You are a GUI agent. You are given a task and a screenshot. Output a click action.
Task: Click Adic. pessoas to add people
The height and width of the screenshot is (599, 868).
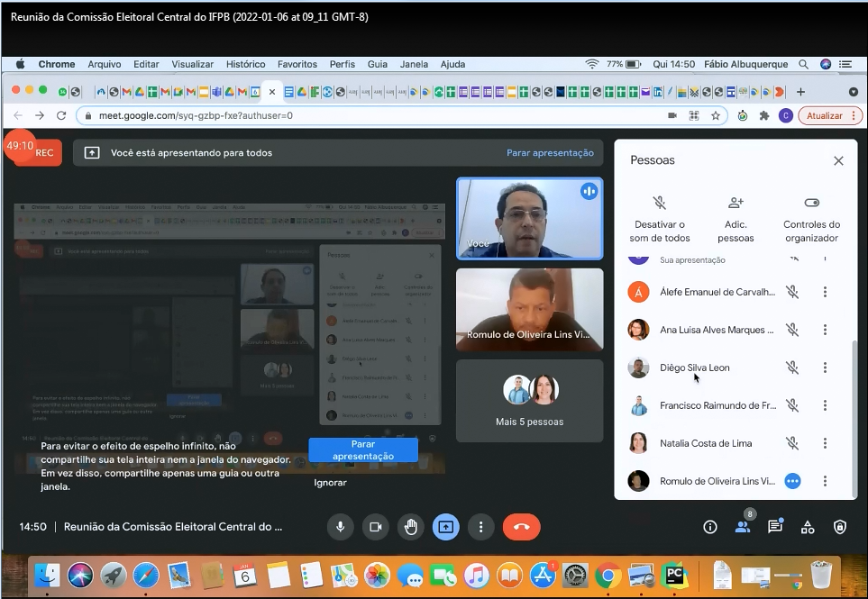736,218
